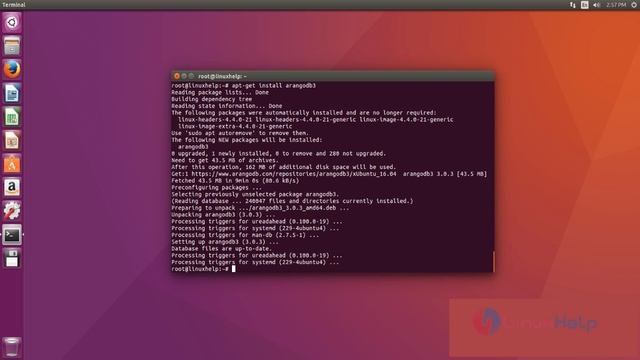Click 'Building dependency tree' line
The image size is (640, 360).
click(x=212, y=99)
